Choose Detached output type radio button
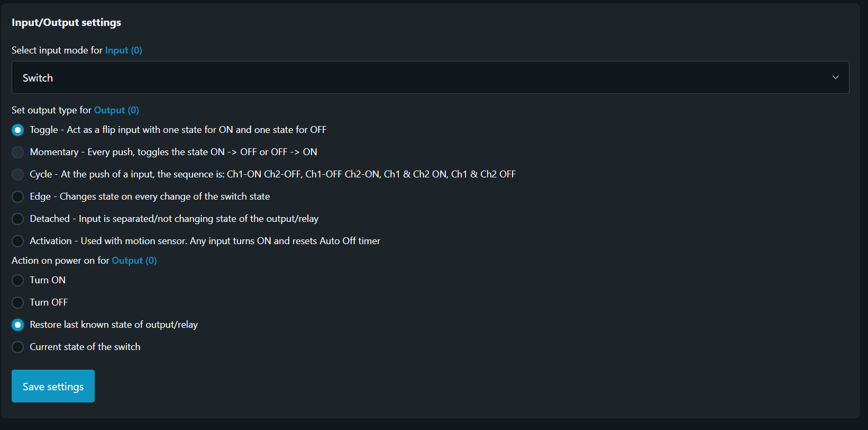Image resolution: width=868 pixels, height=430 pixels. coord(18,219)
